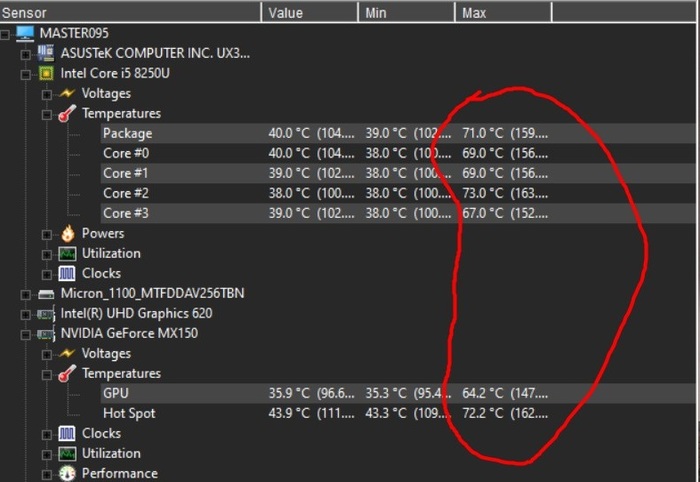Click the NVIDIA Voltages lightning icon
Viewport: 700px width, 482px height.
tap(67, 353)
